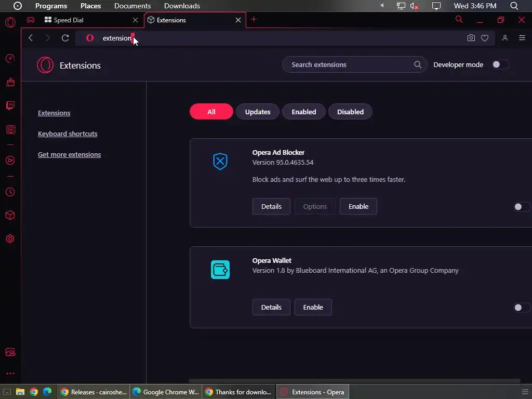Select the Enabled filter
Viewport: 532px width, 399px height.
click(304, 112)
